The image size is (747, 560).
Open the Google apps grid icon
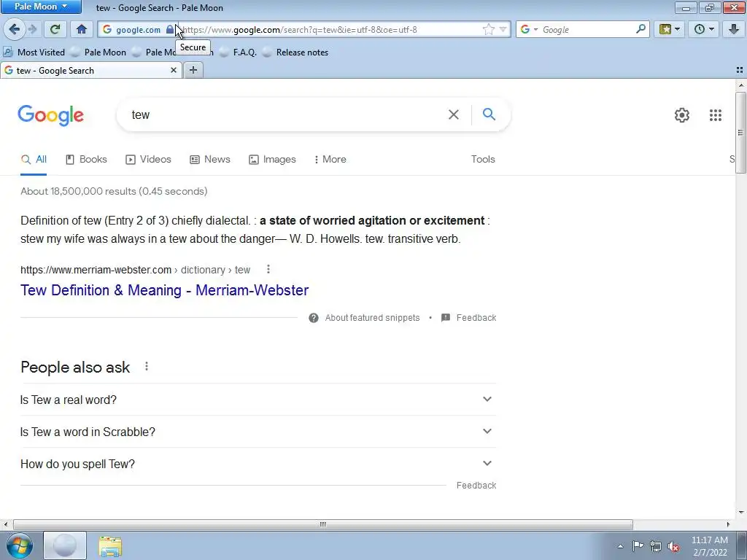pos(715,114)
